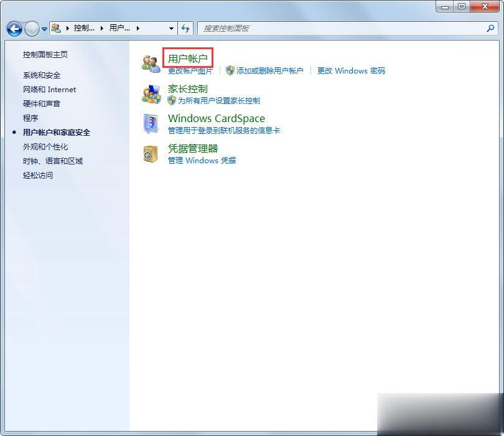This screenshot has width=504, height=436.
Task: Open 外观和个性化 category
Action: (x=45, y=147)
